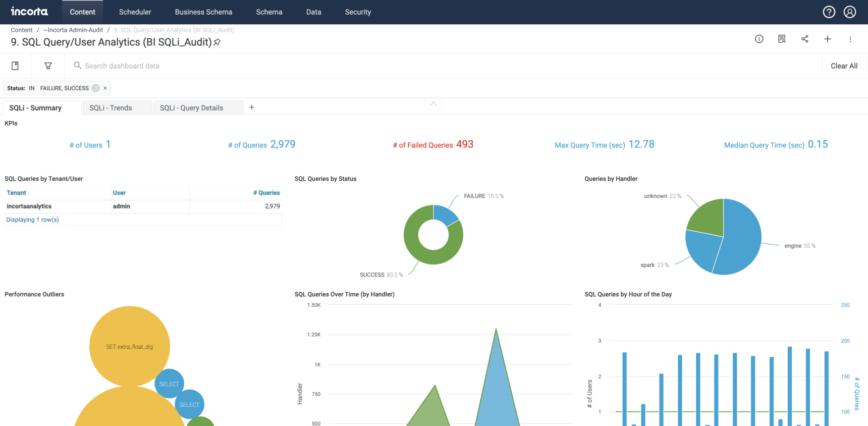Collapse the filter bar with chevron
Image resolution: width=868 pixels, height=426 pixels.
pos(433,104)
